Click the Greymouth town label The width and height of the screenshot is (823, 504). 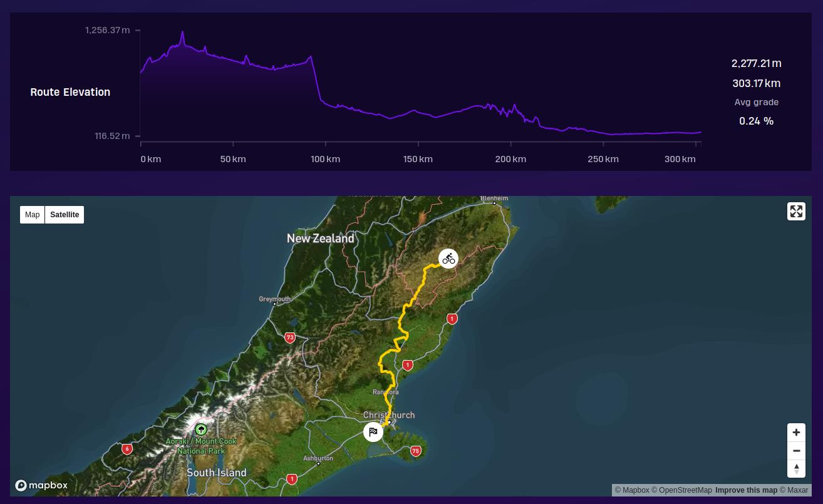[274, 299]
